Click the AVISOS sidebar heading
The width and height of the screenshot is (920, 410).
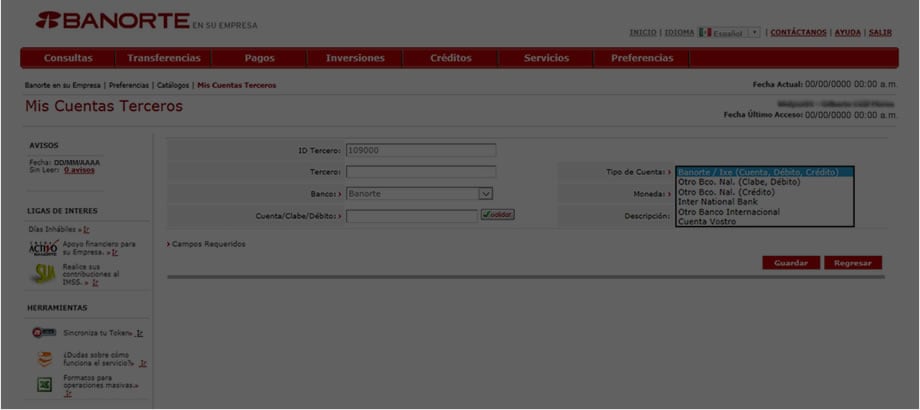pyautogui.click(x=44, y=145)
